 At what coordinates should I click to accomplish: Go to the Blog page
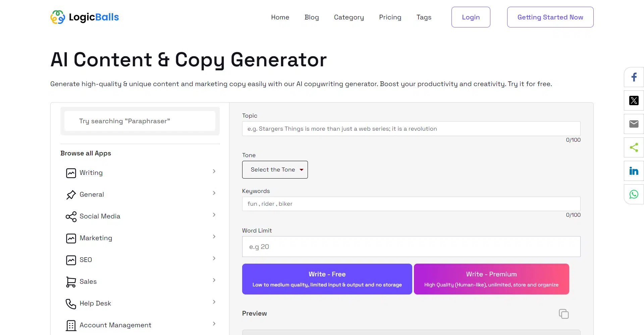(x=311, y=17)
